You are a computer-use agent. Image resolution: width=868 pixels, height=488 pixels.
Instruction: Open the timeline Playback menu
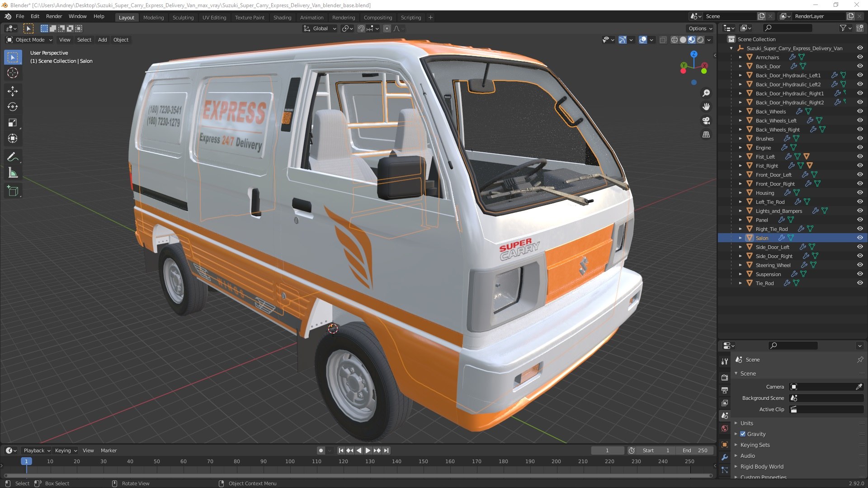37,450
